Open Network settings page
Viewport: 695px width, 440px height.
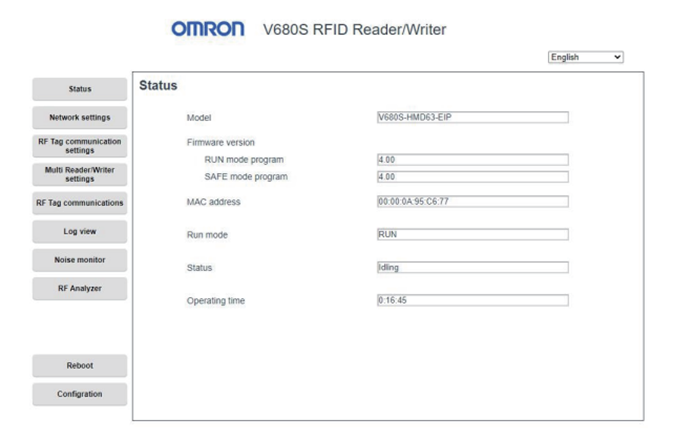(x=80, y=117)
